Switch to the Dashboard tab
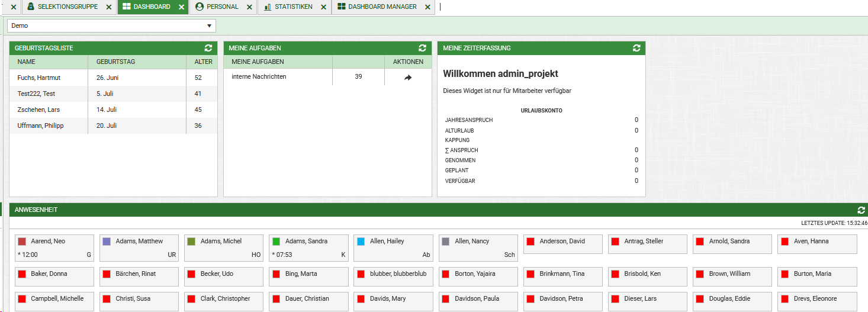Viewport: 868px width, 312px height. [147, 7]
